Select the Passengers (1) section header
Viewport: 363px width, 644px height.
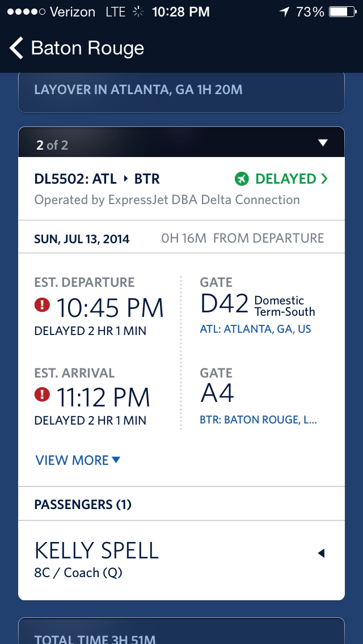[x=83, y=504]
